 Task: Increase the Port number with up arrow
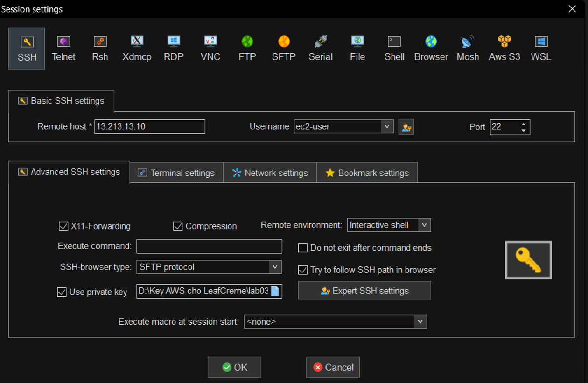(x=524, y=124)
